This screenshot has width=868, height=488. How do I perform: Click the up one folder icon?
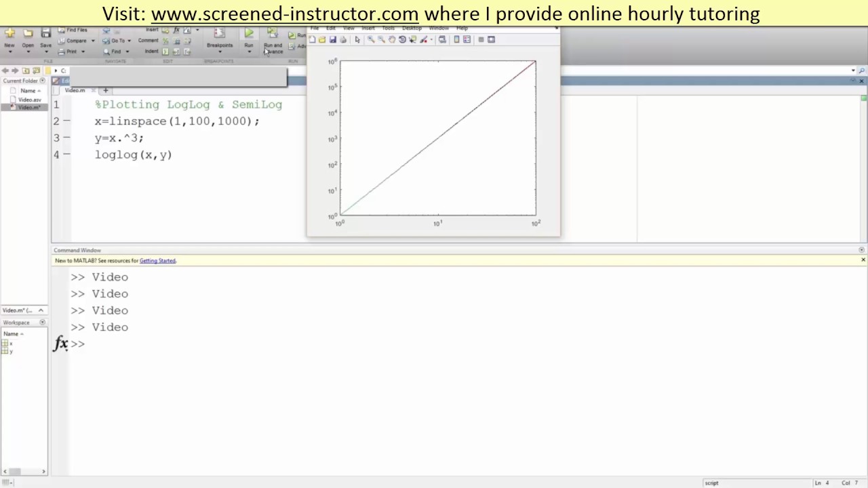(x=26, y=70)
